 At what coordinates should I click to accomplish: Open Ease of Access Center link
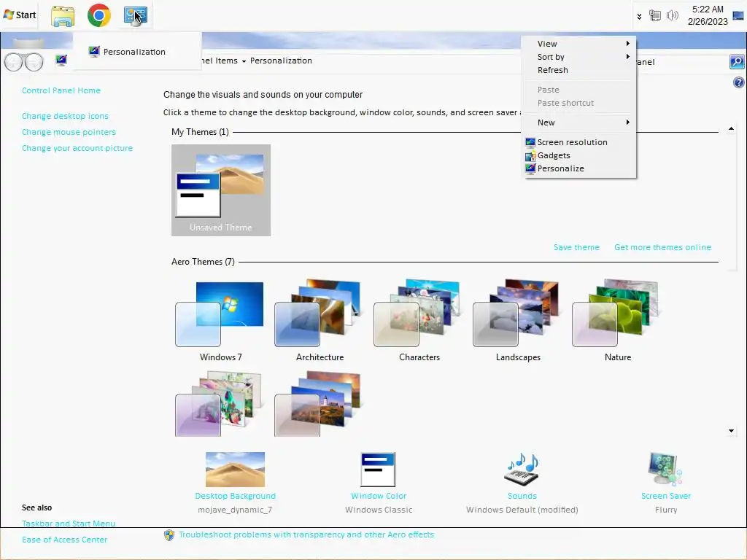(x=65, y=540)
